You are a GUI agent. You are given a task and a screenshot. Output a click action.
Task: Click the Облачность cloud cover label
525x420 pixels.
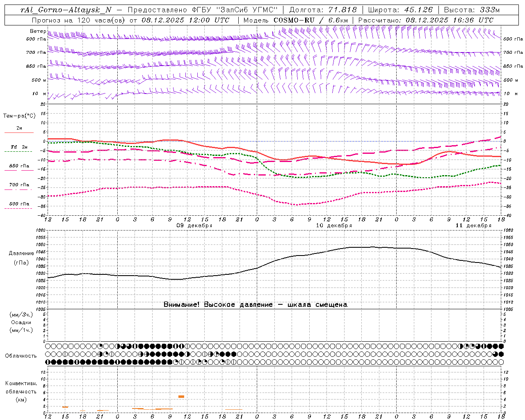tap(21, 356)
